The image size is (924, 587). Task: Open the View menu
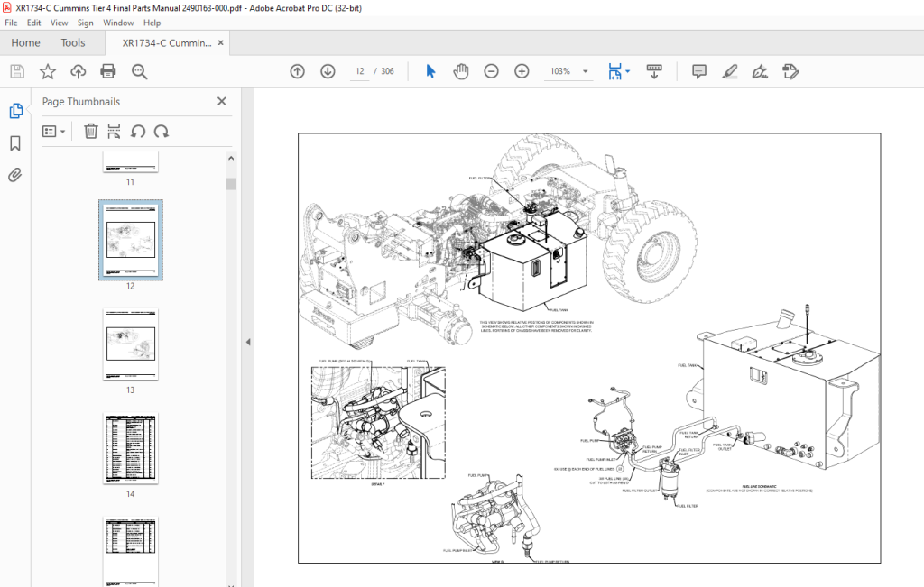click(x=59, y=23)
